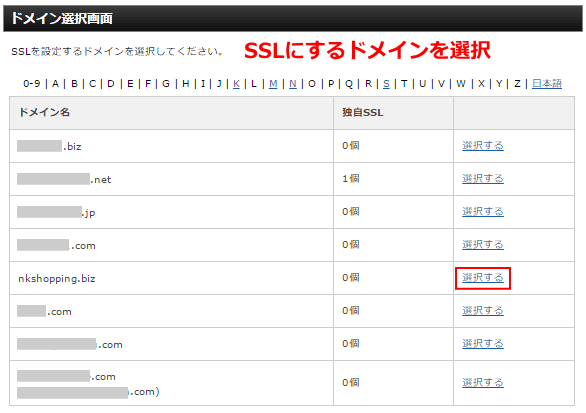Select the first .biz domain row link
The width and height of the screenshot is (586, 413).
[482, 145]
